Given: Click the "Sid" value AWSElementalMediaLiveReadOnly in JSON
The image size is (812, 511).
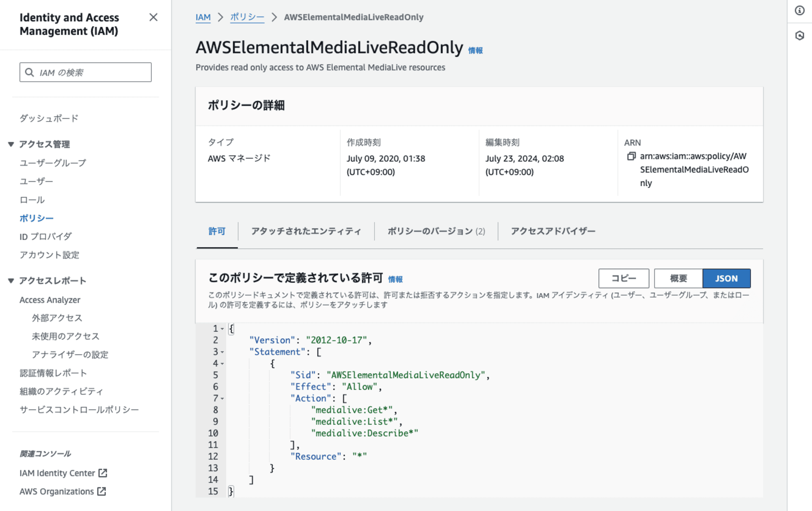Looking at the screenshot, I should coord(406,375).
